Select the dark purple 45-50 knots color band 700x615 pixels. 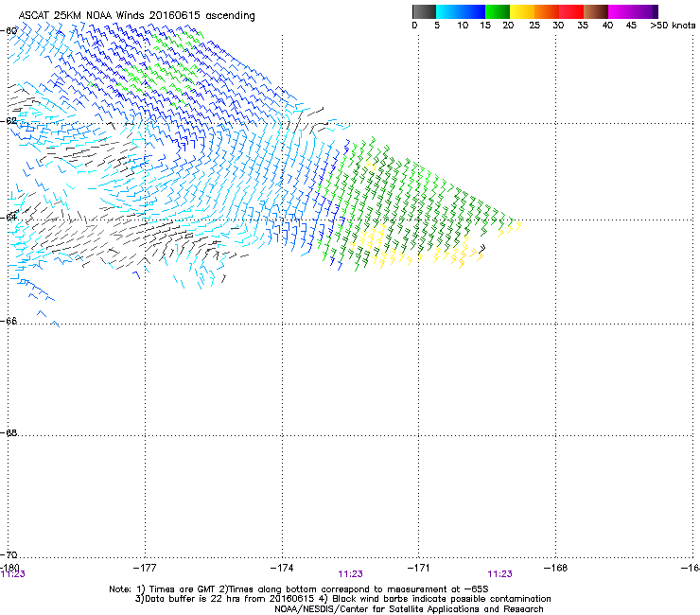click(645, 11)
